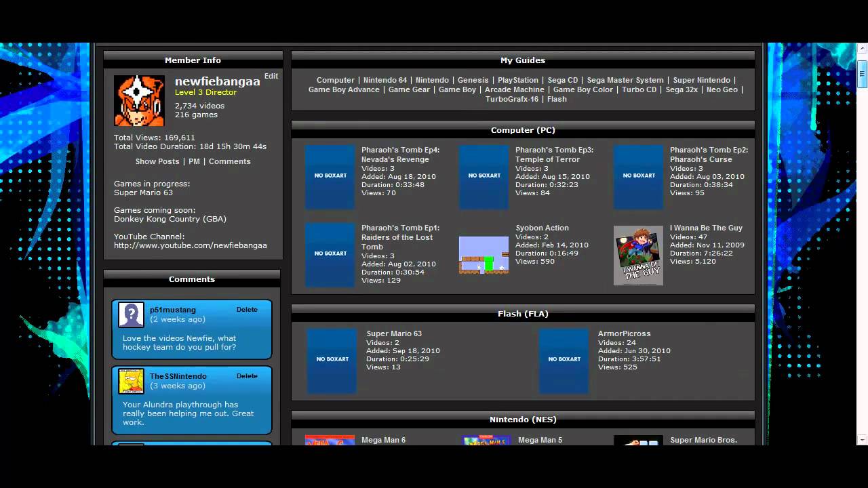
Task: Click ArmorPicross No Boxart image
Action: 564,361
